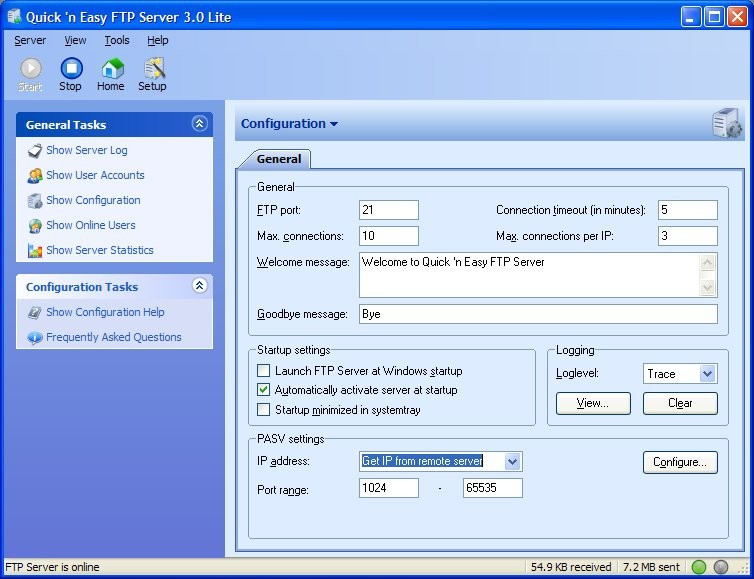Uncheck Automatically activate server at startup
This screenshot has height=579, width=754.
(264, 390)
